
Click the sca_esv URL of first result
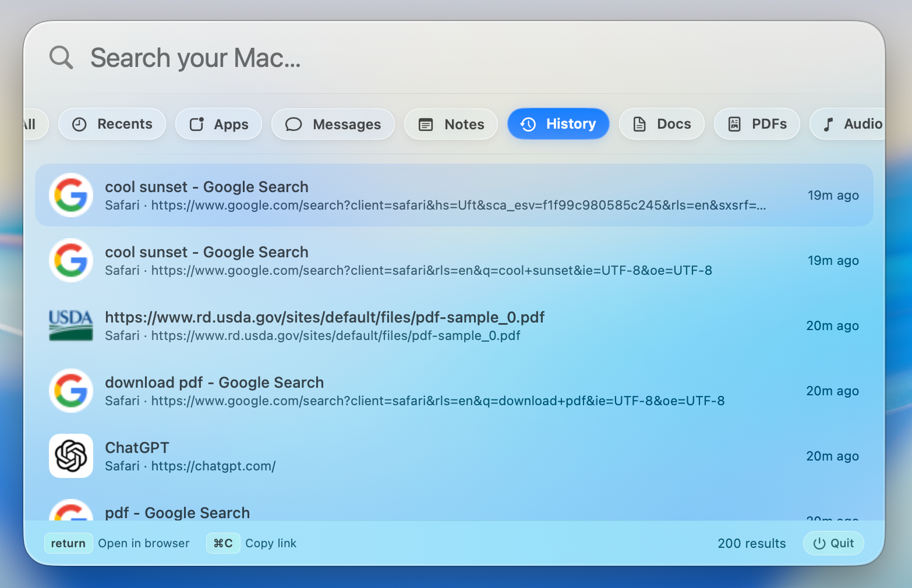[x=458, y=206]
